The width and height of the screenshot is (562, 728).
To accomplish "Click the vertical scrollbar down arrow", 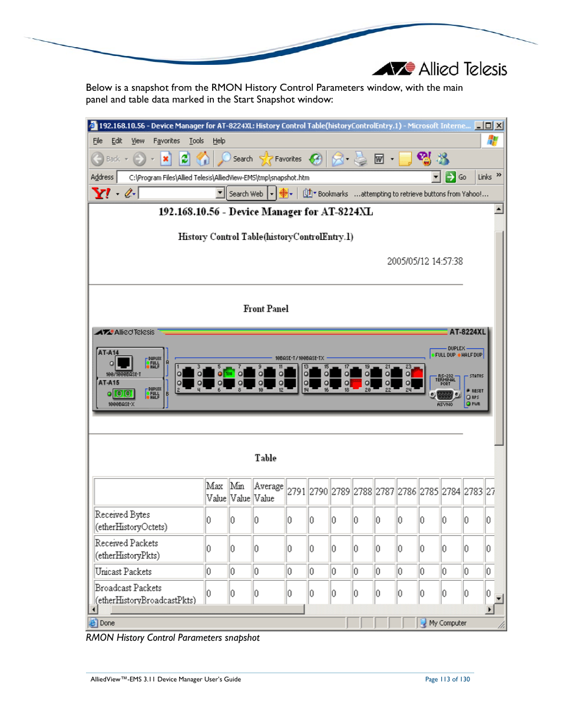I will [499, 598].
